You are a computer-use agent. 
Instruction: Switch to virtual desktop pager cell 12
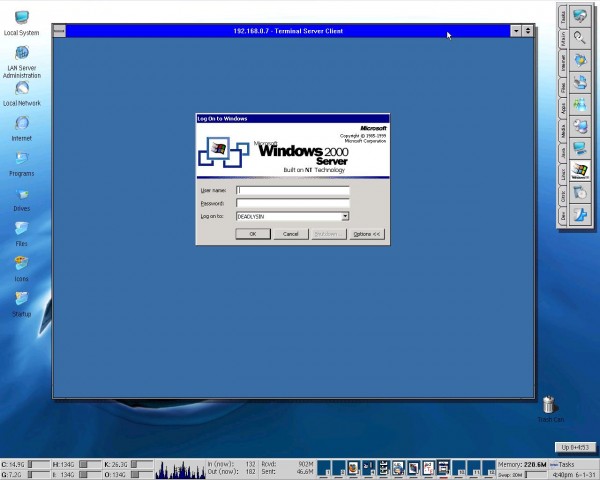coord(489,469)
